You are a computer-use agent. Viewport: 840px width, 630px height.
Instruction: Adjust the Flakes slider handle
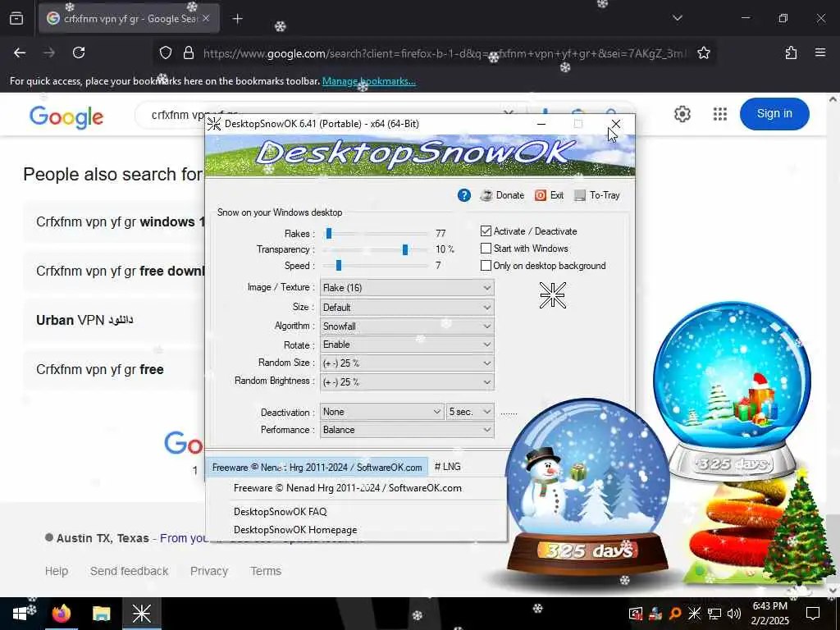[x=329, y=233]
